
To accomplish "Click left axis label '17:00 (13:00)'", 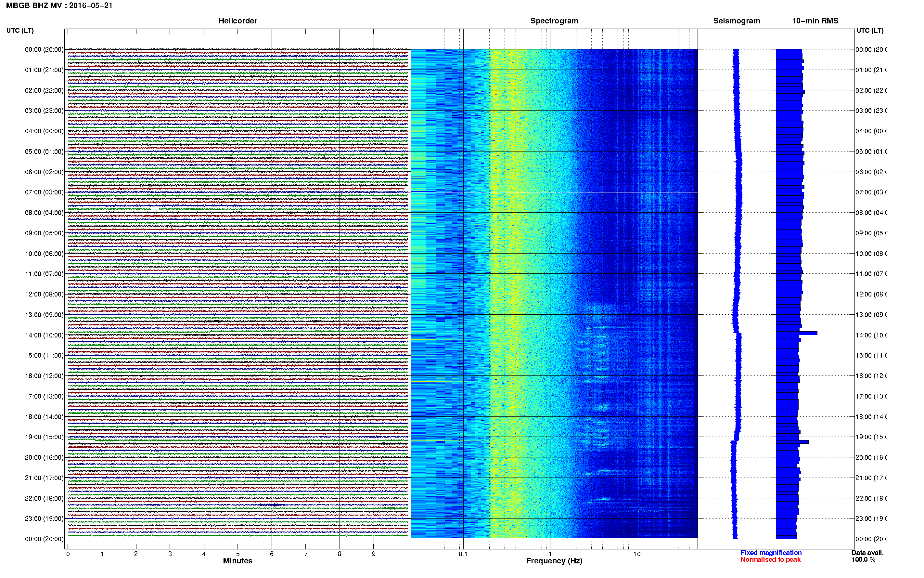I will click(44, 396).
